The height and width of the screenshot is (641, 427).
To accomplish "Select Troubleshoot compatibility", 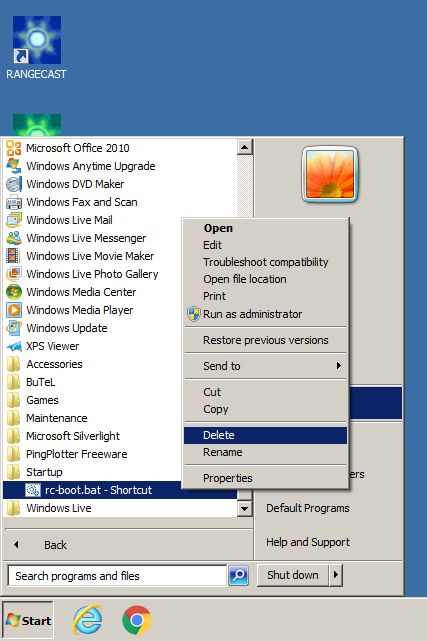I will (x=265, y=262).
